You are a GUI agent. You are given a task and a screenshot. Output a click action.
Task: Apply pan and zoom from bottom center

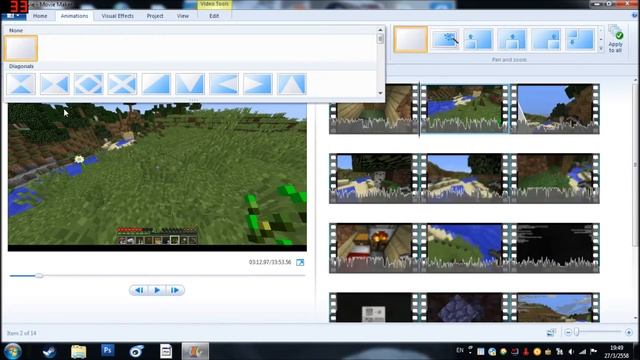click(512, 40)
